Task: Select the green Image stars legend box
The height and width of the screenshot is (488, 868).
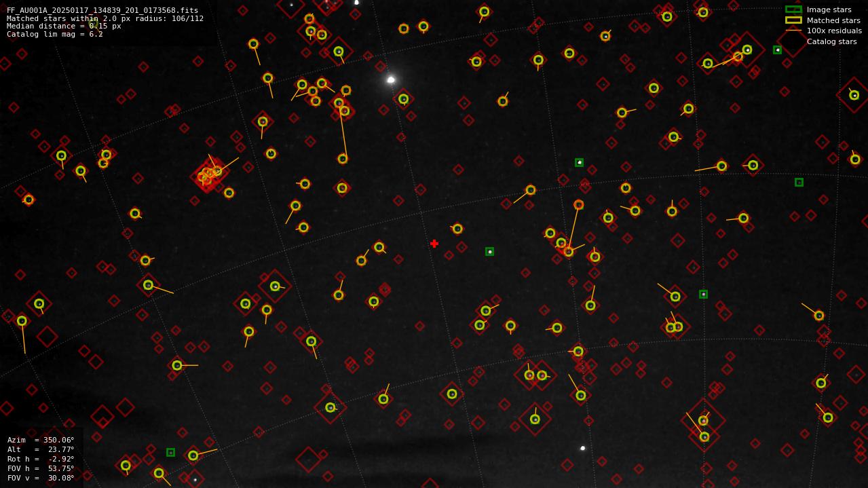Action: [793, 10]
